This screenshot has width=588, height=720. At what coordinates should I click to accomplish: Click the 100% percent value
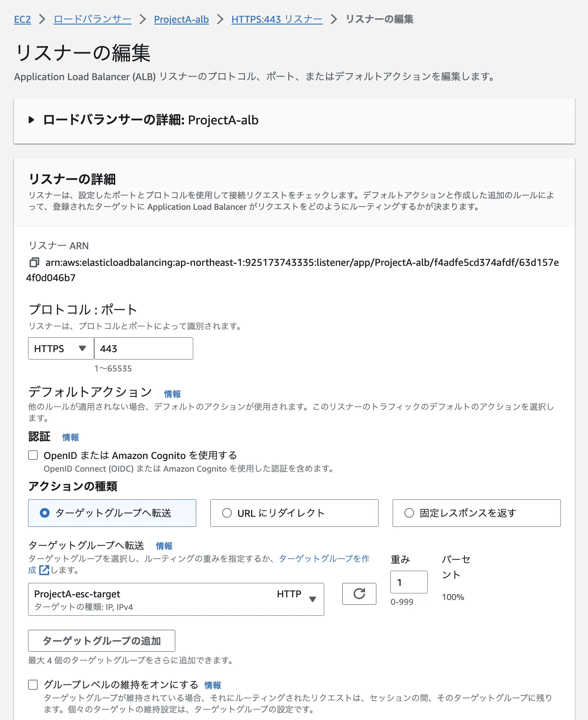click(453, 597)
